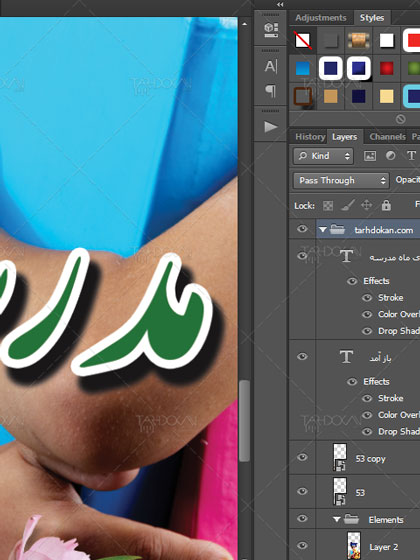Click the Lock all padlock icon

tap(386, 205)
